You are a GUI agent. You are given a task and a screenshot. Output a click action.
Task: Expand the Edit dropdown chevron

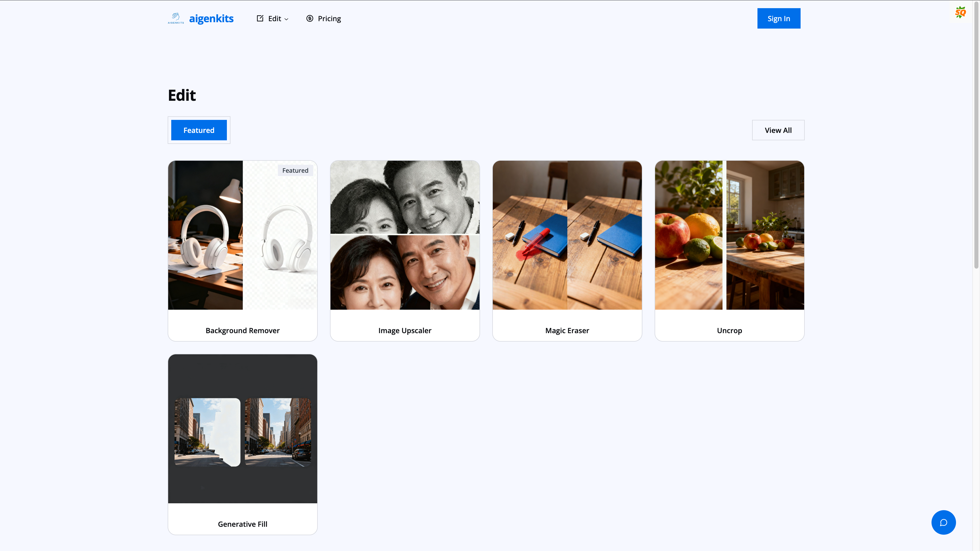coord(286,19)
